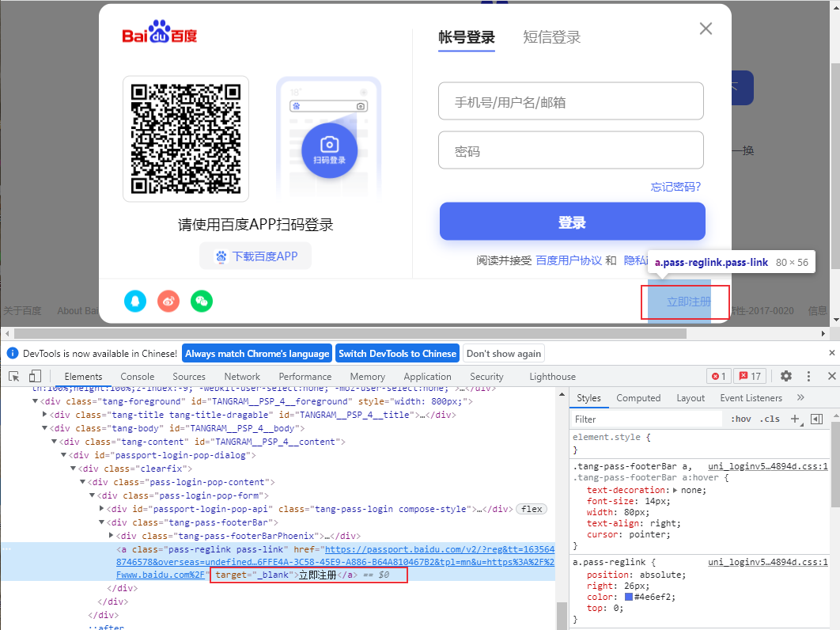Viewport: 840px width, 630px height.
Task: Log in with QQ icon
Action: pyautogui.click(x=134, y=302)
